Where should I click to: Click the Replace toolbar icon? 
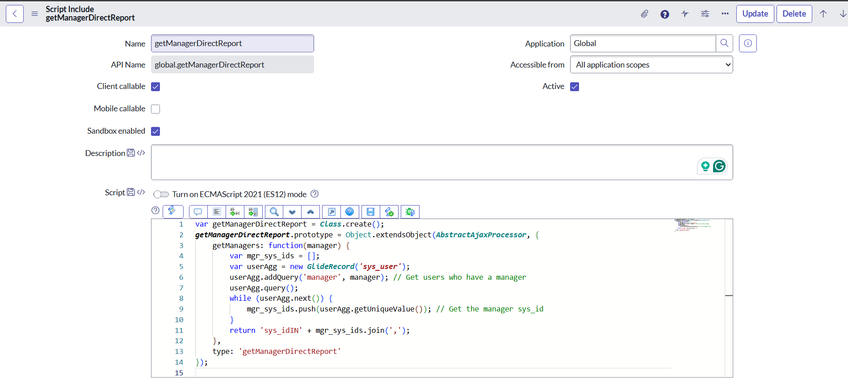[x=236, y=211]
